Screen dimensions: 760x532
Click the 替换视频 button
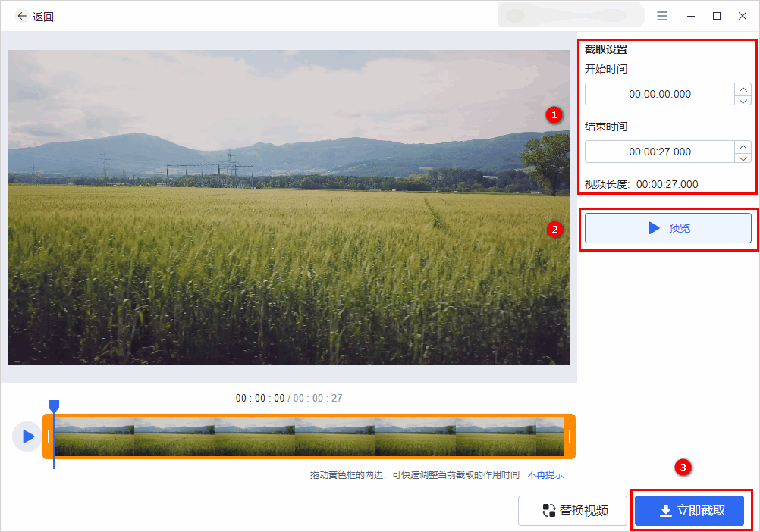[573, 510]
